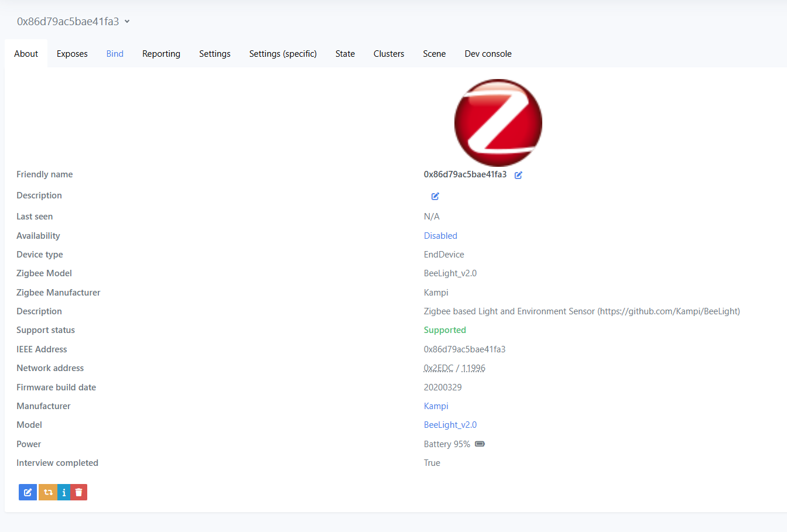
Task: Open the Reporting tab
Action: coord(161,54)
